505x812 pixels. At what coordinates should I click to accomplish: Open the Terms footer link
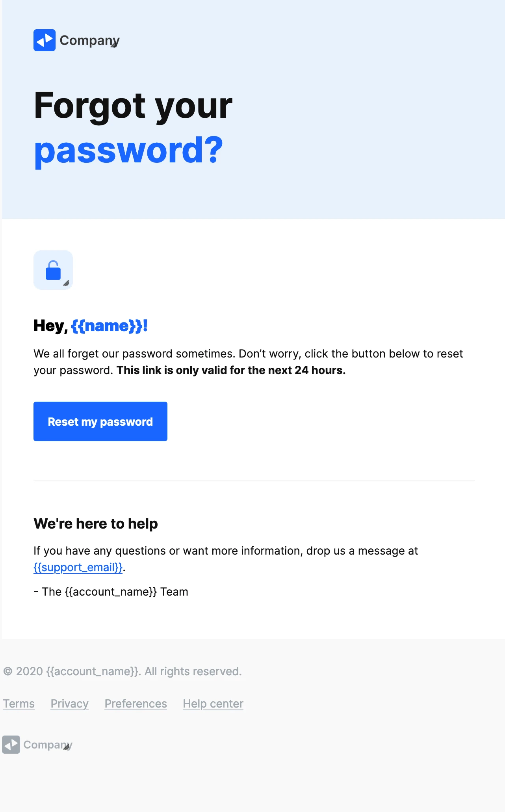coord(19,704)
